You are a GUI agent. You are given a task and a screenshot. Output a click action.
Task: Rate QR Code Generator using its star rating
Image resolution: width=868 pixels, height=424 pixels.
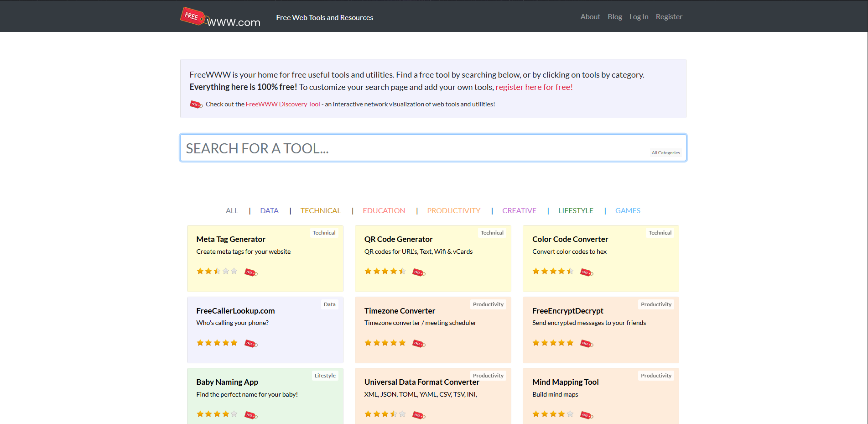(385, 272)
